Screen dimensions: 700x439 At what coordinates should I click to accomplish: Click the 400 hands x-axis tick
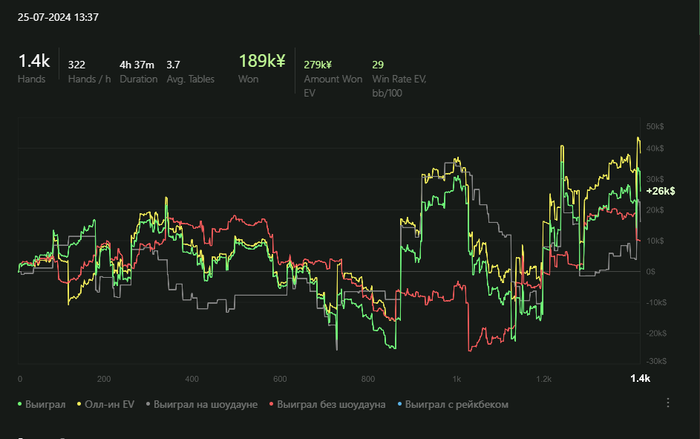point(192,379)
